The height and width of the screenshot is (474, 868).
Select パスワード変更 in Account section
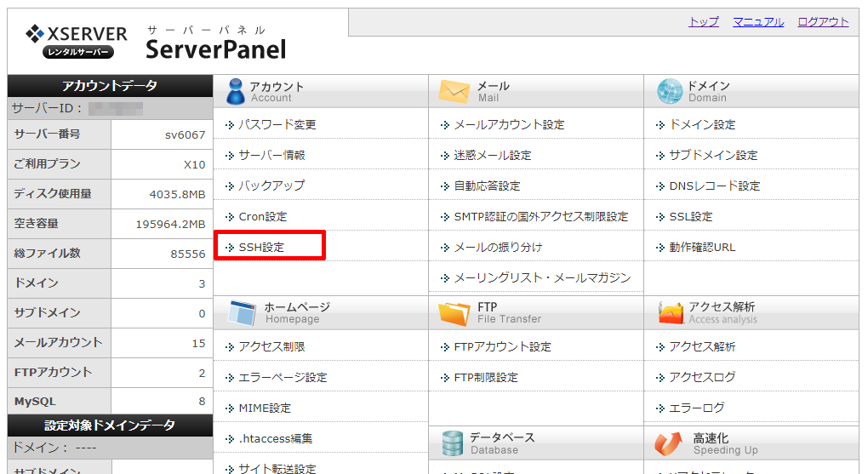tap(277, 124)
